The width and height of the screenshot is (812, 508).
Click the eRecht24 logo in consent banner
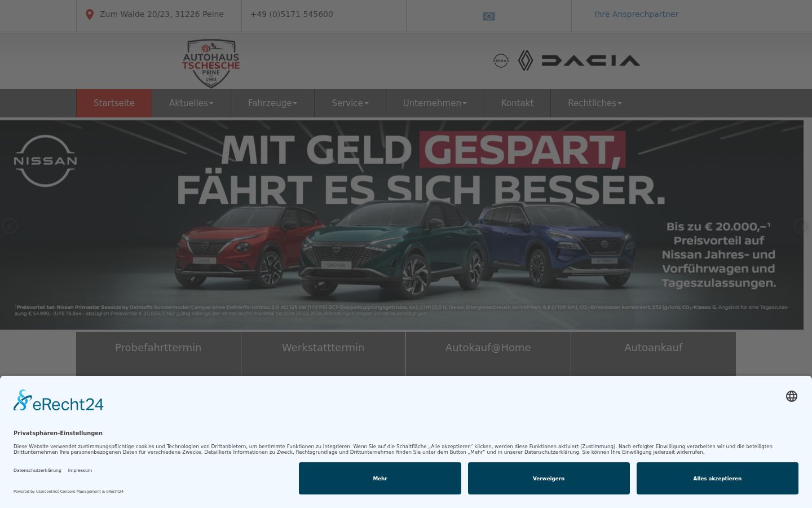59,401
